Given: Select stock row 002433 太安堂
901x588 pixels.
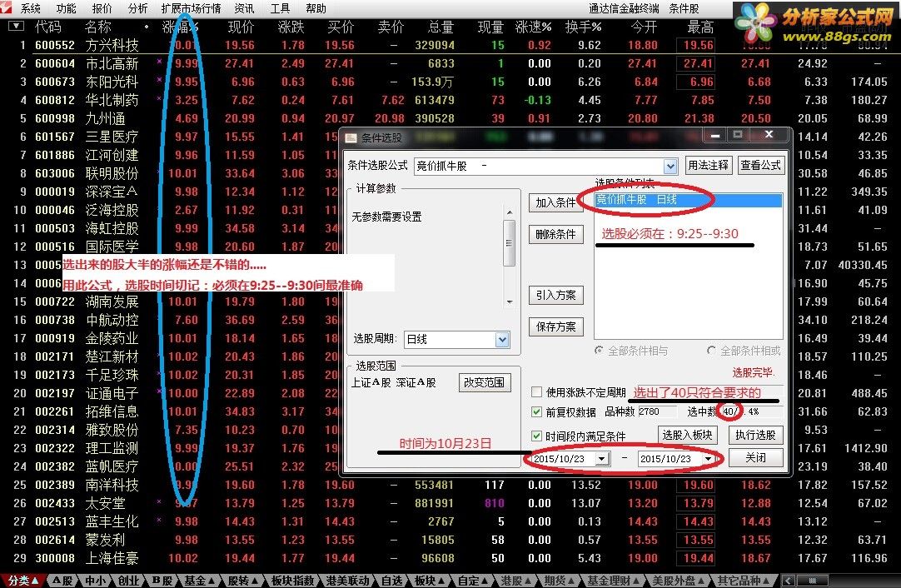Looking at the screenshot, I should click(x=450, y=503).
